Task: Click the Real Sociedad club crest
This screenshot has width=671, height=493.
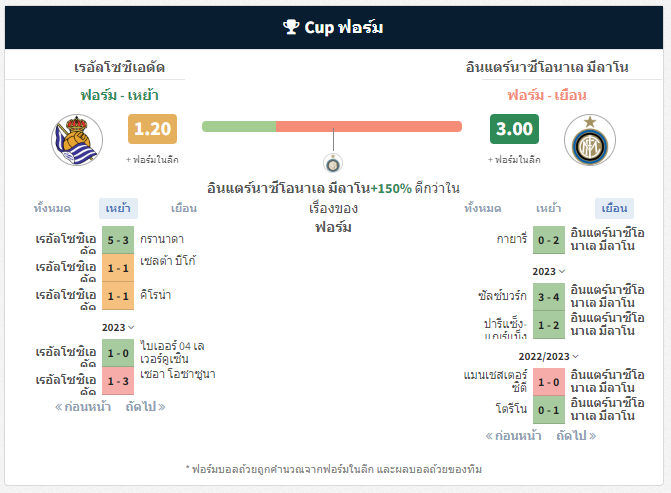Action: click(77, 140)
